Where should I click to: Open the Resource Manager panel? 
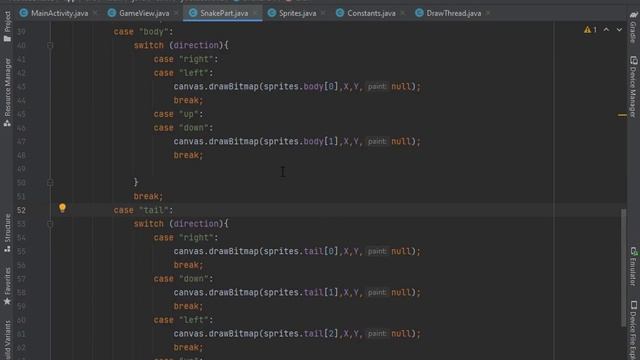tap(7, 92)
